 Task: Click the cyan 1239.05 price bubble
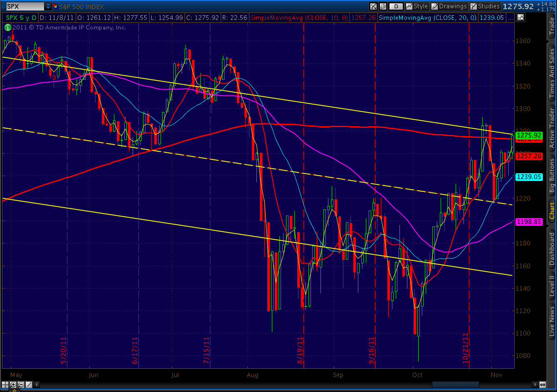point(529,177)
